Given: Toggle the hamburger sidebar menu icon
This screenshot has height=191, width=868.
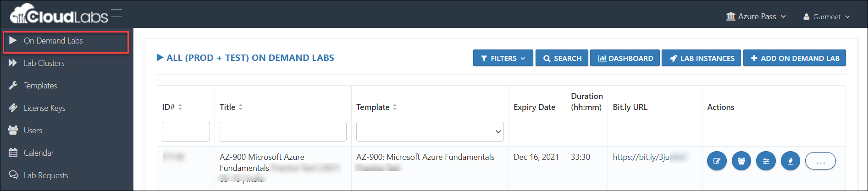Looking at the screenshot, I should click(x=116, y=13).
